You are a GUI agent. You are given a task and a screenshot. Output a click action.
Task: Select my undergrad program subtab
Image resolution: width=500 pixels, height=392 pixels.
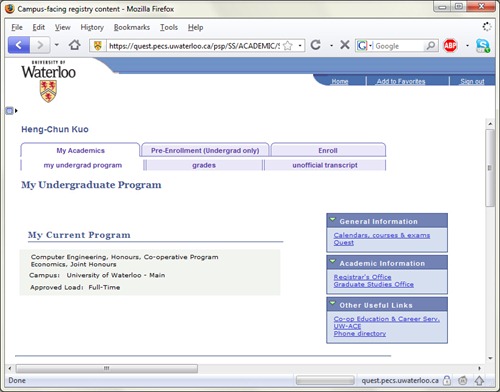point(83,165)
